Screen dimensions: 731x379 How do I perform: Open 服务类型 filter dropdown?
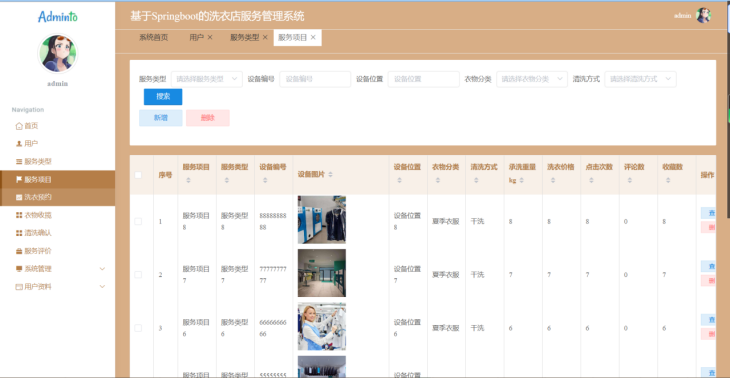(x=207, y=79)
